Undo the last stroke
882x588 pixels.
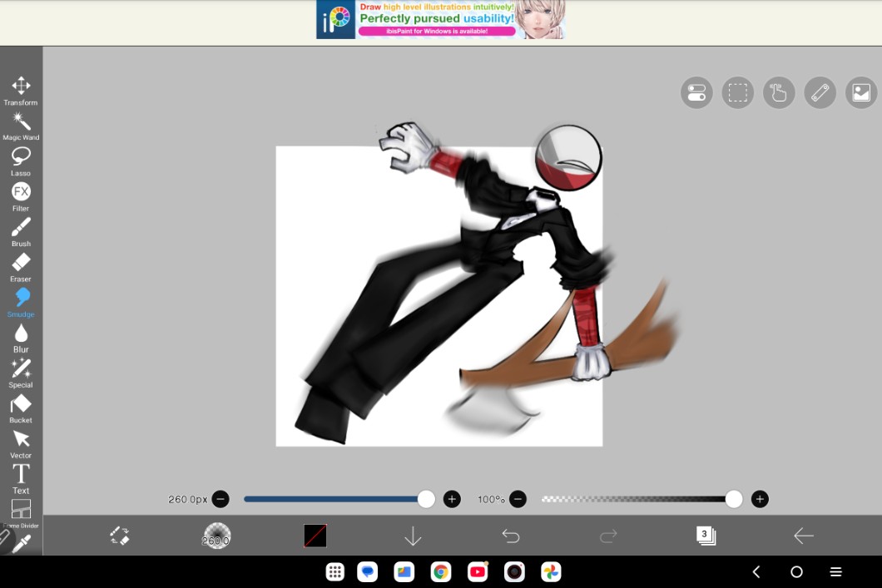[x=511, y=536]
